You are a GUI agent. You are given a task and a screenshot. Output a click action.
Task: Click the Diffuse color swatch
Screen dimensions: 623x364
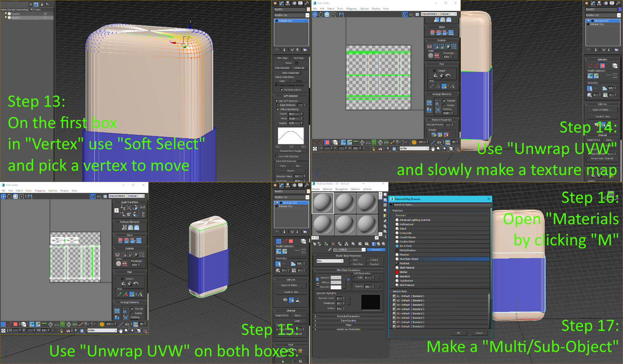336,282
